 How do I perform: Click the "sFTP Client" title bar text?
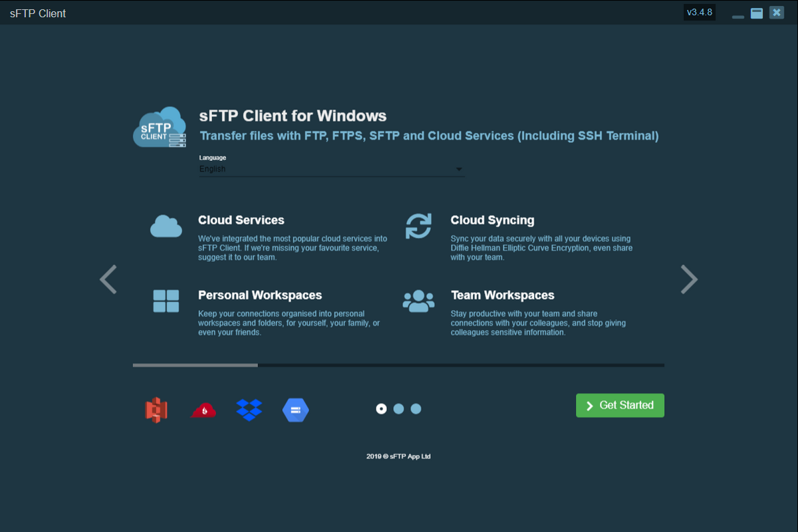(38, 13)
